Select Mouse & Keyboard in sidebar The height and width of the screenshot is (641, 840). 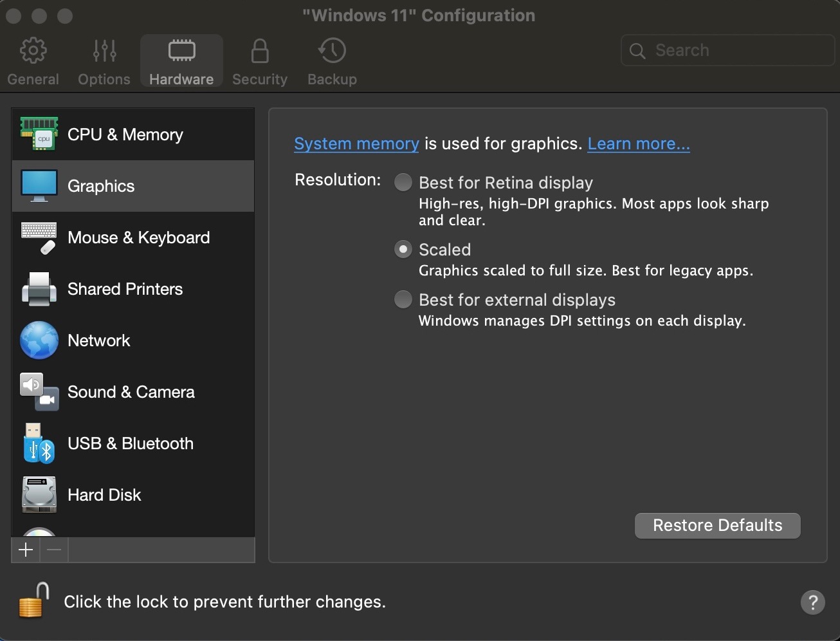click(x=133, y=237)
